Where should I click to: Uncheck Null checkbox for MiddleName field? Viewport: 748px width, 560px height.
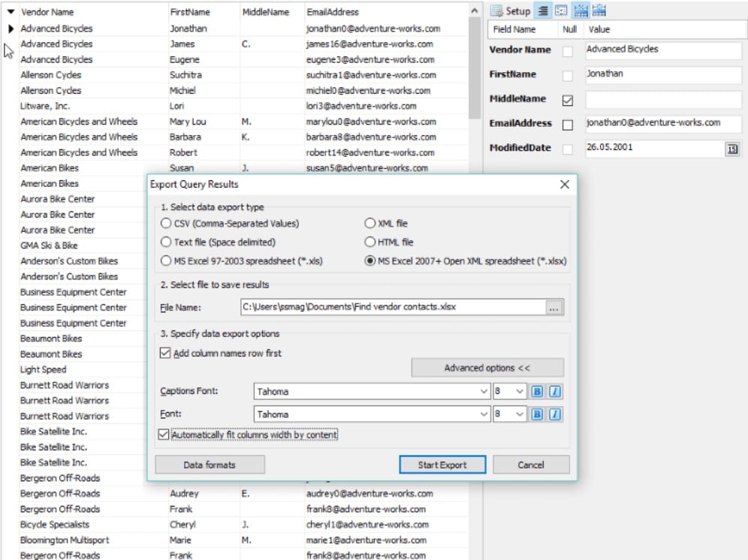(568, 100)
